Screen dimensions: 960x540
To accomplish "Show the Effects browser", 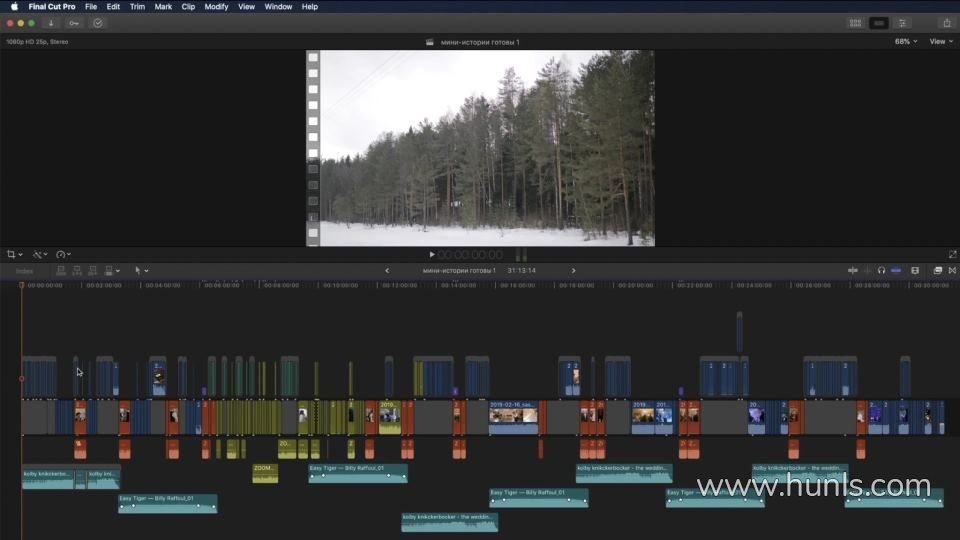I will pos(937,271).
